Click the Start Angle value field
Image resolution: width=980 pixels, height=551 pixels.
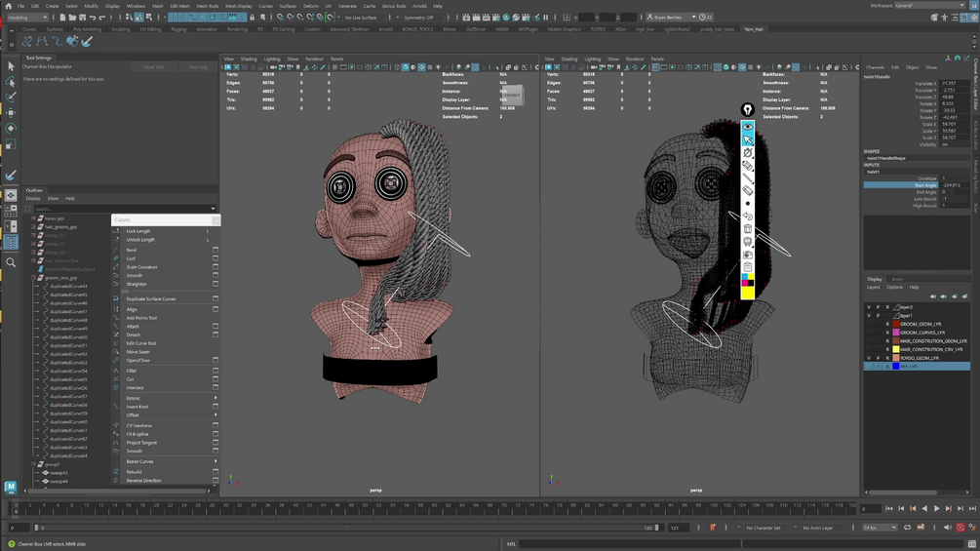pos(955,185)
